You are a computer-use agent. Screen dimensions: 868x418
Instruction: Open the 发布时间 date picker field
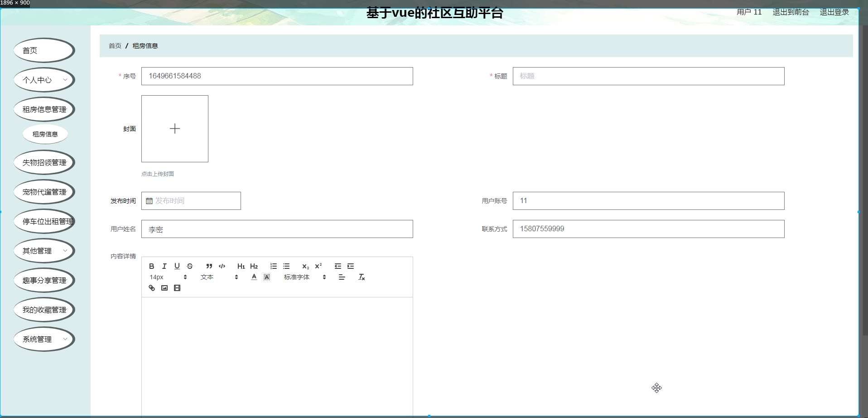click(191, 201)
